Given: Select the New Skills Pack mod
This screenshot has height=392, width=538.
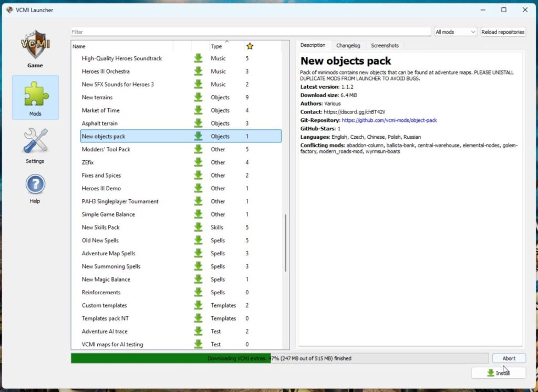Looking at the screenshot, I should click(x=181, y=228).
